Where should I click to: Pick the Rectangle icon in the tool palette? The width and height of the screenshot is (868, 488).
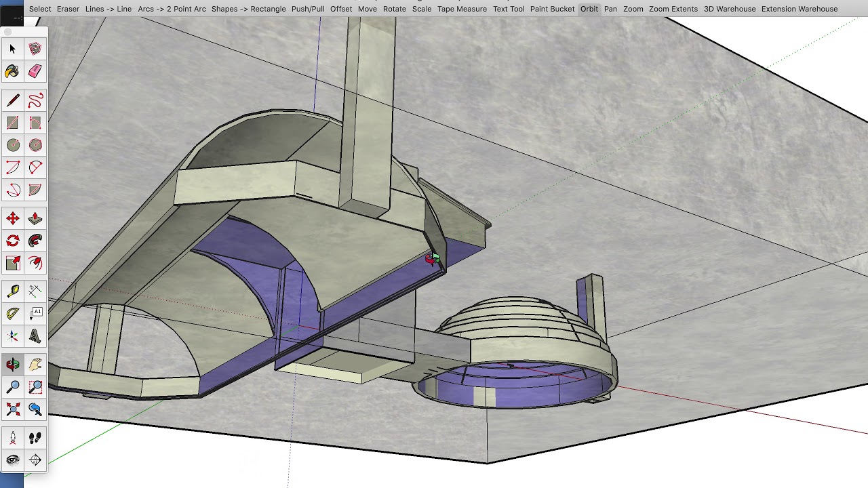pyautogui.click(x=13, y=123)
